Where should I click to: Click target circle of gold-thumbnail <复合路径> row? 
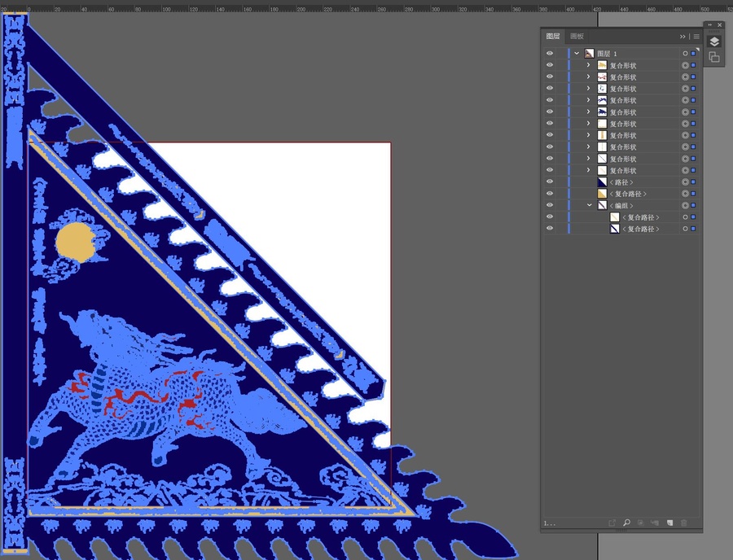click(x=685, y=194)
